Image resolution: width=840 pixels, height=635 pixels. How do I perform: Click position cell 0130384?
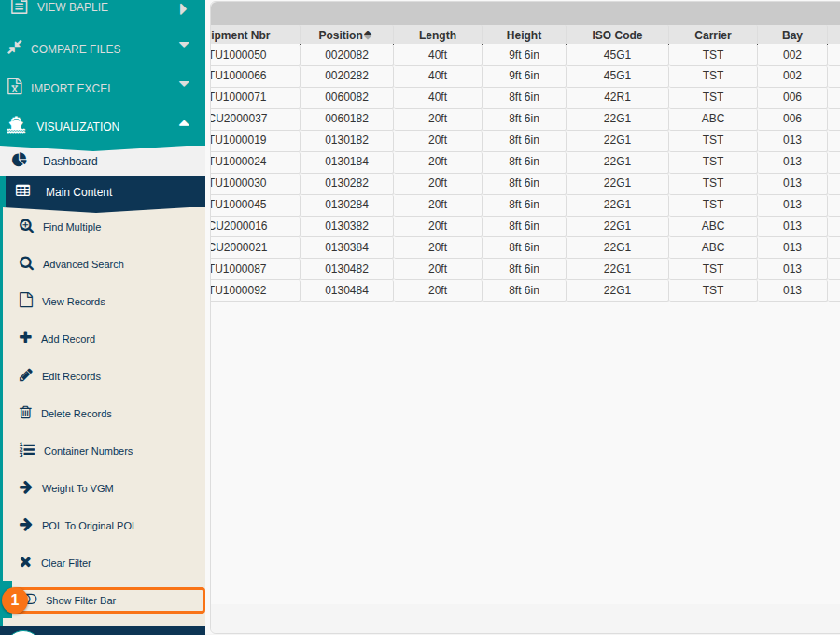[x=346, y=247]
